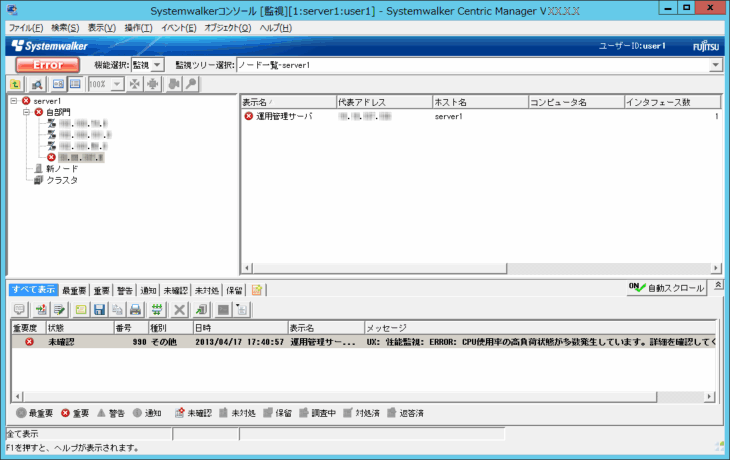730x460 pixels.
Task: Click the grayed four-way pan icon
Action: (152, 84)
